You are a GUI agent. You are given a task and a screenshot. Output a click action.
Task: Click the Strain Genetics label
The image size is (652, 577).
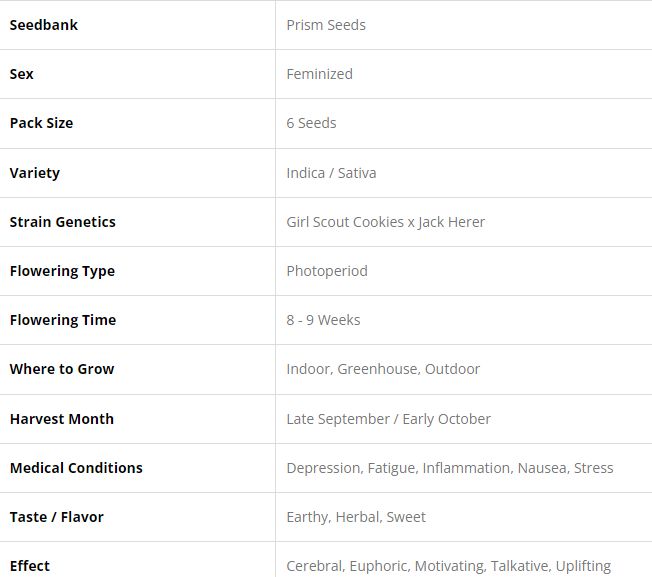point(63,222)
